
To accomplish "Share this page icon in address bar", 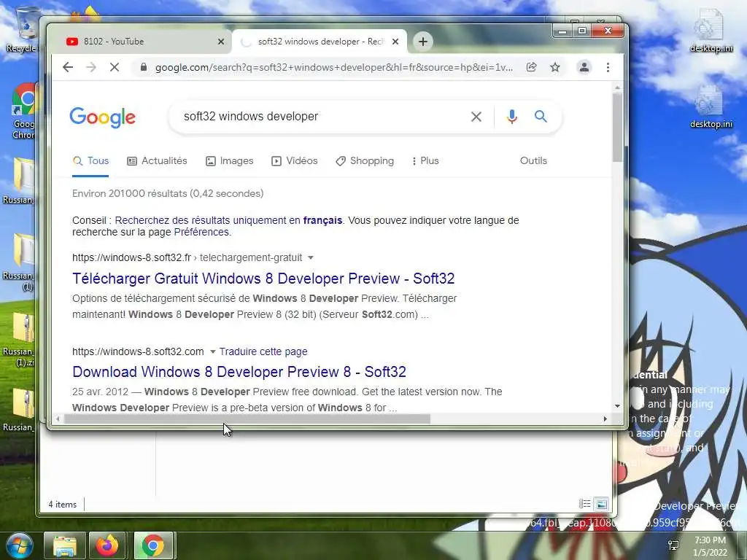I will pos(531,67).
